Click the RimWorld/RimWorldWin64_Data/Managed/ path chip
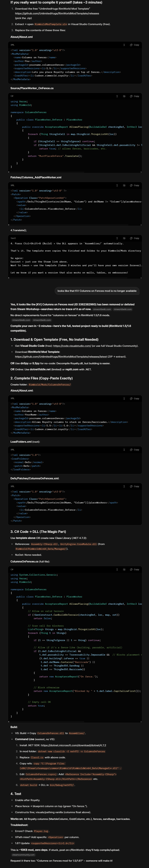The image size is (149, 868). pyautogui.click(x=40, y=548)
